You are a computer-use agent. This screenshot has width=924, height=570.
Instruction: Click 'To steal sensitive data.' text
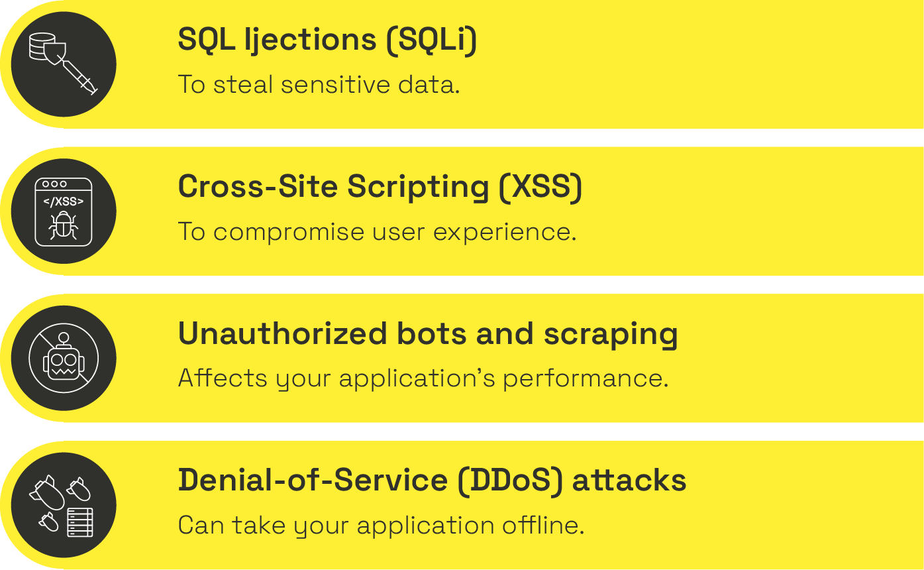tap(319, 85)
